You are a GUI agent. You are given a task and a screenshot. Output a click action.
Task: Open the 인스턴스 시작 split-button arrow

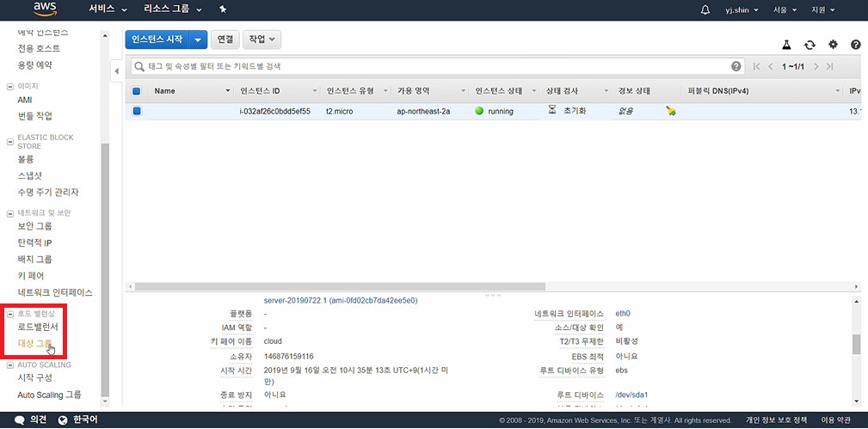point(198,40)
